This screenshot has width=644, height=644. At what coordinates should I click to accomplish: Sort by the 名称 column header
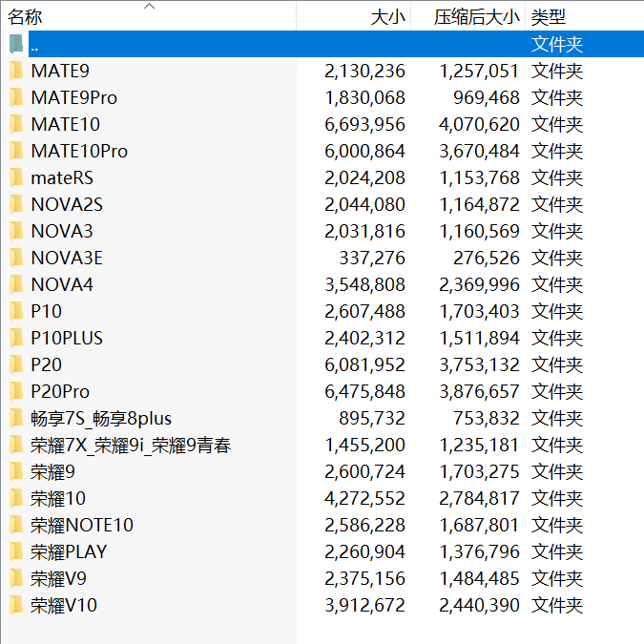click(x=148, y=17)
